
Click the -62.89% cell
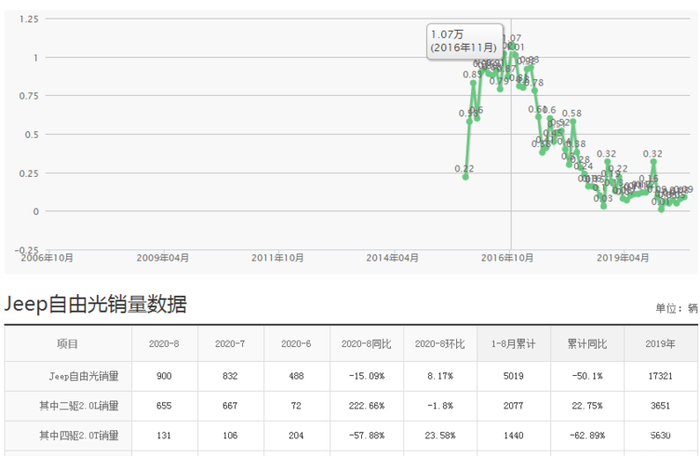click(x=587, y=435)
